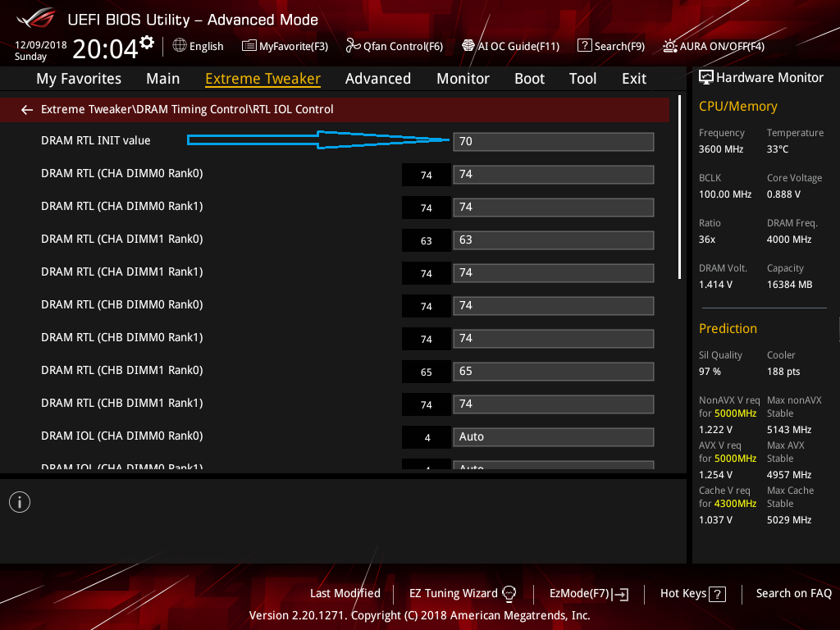Toggle AURA ON/OFF(F4)

tap(722, 47)
